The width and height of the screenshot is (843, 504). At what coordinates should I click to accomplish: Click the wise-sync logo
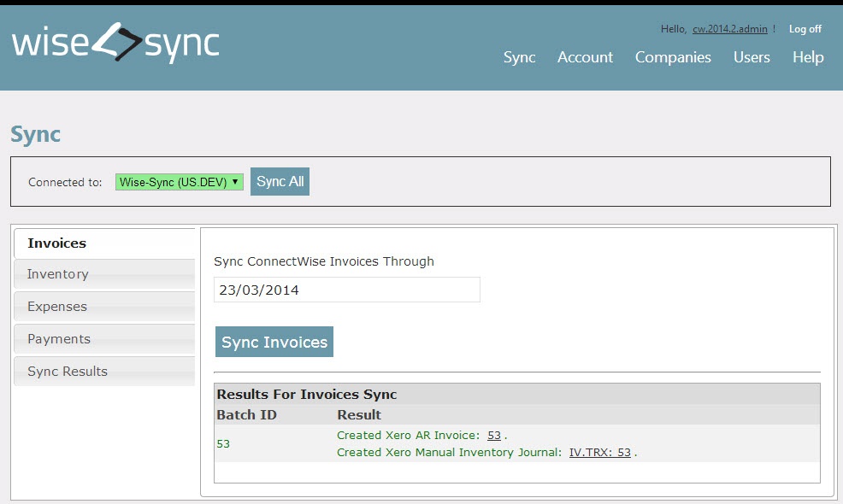[115, 43]
